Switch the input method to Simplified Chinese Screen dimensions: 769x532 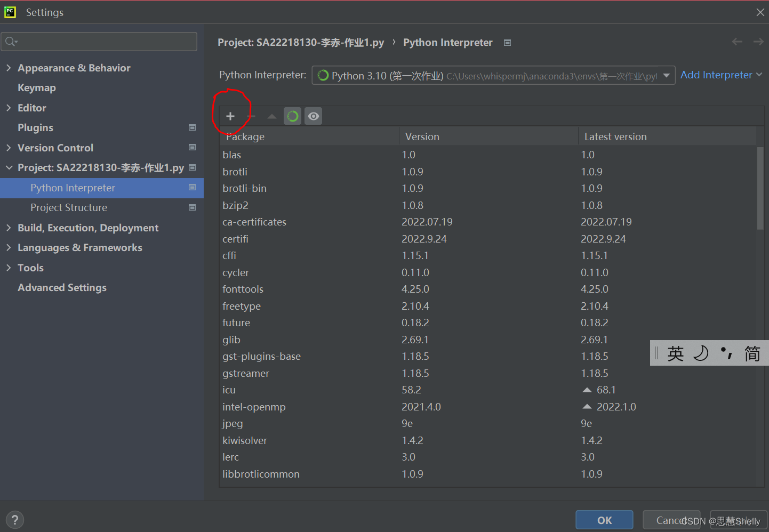[752, 353]
